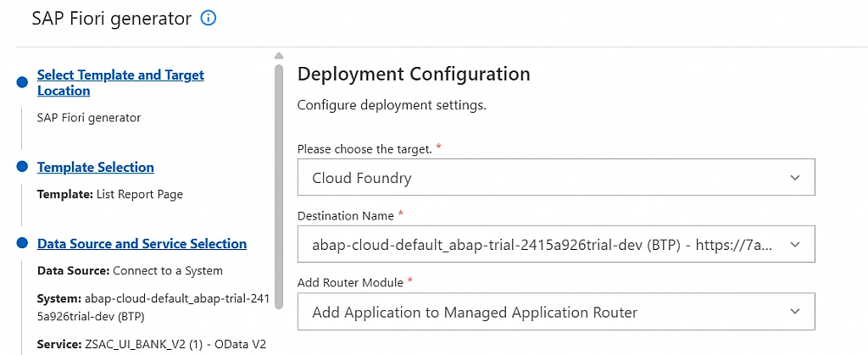868x355 pixels.
Task: Click the scroll-up arrow of the wizard steps panel
Action: click(278, 57)
